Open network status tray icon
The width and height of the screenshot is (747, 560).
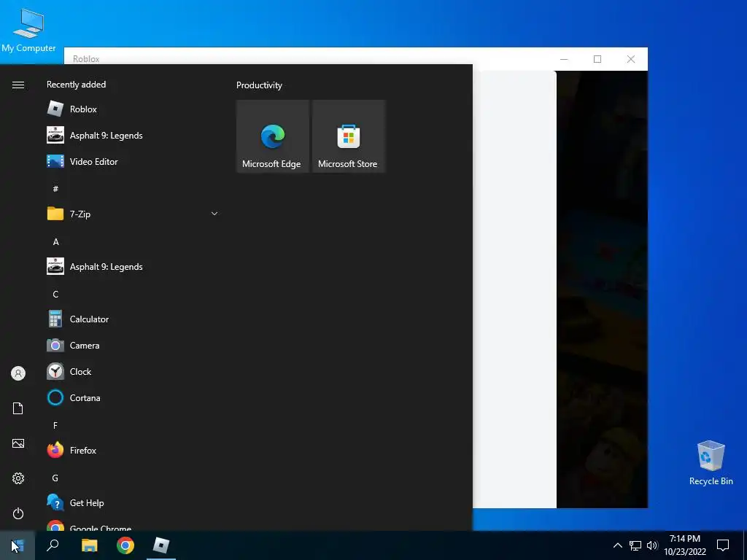[635, 545]
